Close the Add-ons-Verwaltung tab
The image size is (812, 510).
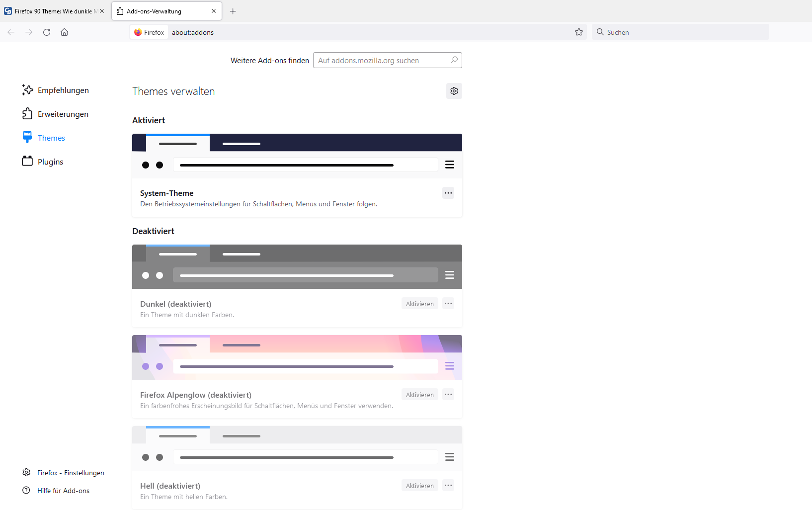pos(214,11)
